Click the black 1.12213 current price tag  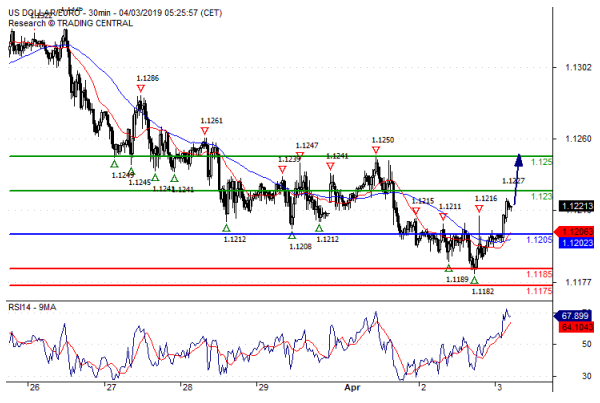577,206
